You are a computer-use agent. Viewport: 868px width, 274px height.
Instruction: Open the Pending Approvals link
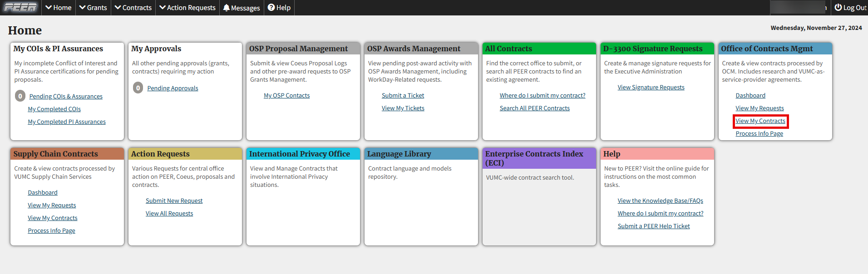(x=173, y=88)
